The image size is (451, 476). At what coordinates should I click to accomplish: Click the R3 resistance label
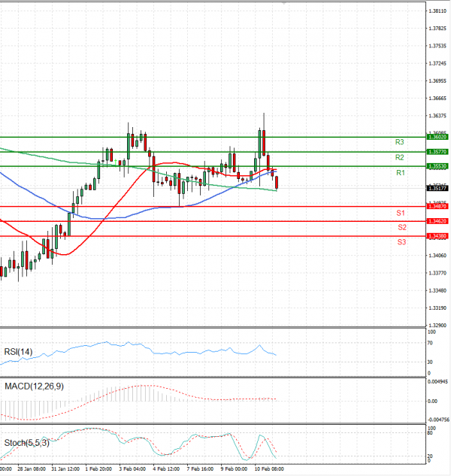point(399,142)
